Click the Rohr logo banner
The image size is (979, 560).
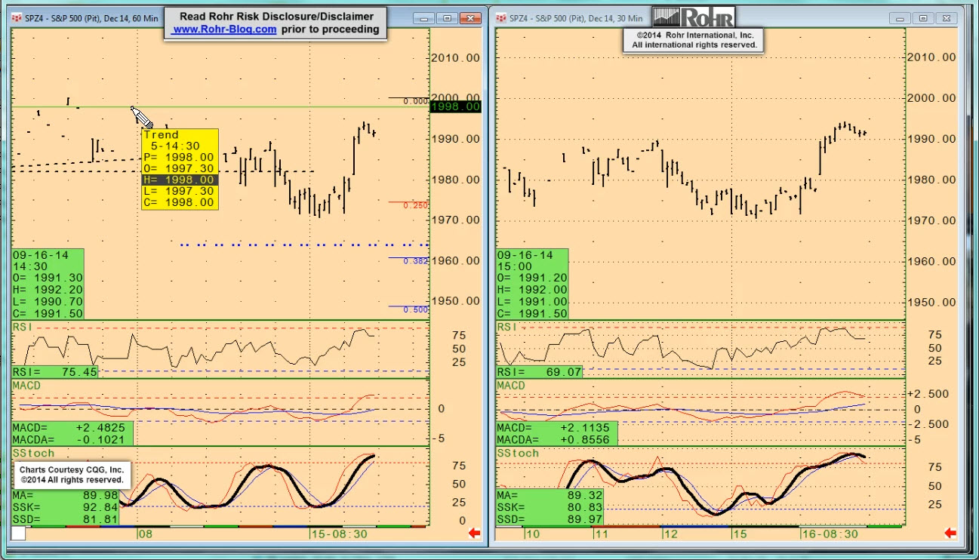coord(694,17)
